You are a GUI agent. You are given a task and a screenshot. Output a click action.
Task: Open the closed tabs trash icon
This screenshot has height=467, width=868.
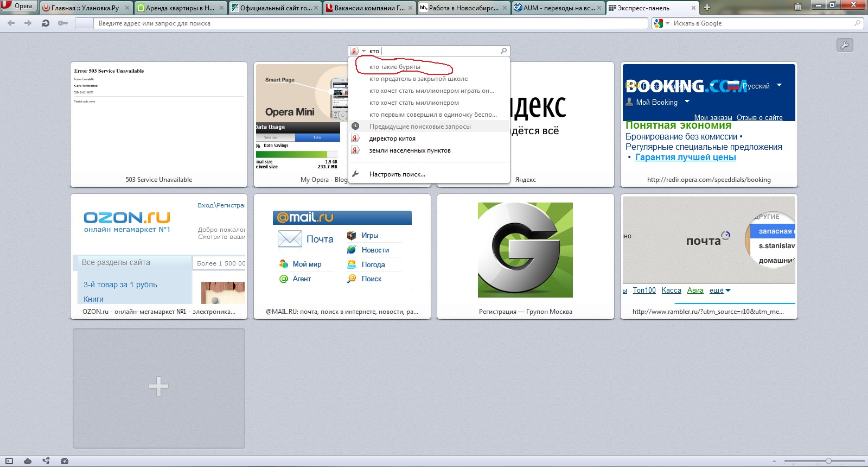tap(797, 8)
